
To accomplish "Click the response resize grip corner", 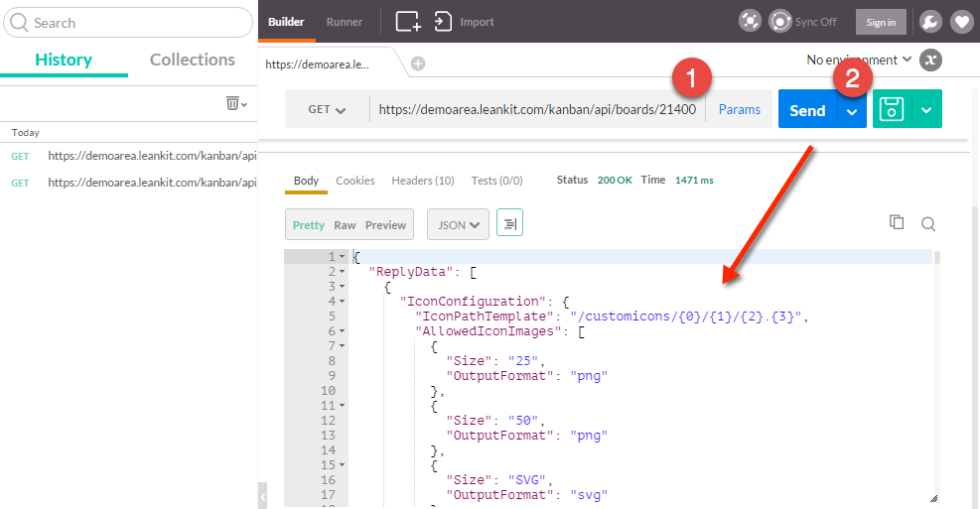I will [933, 498].
